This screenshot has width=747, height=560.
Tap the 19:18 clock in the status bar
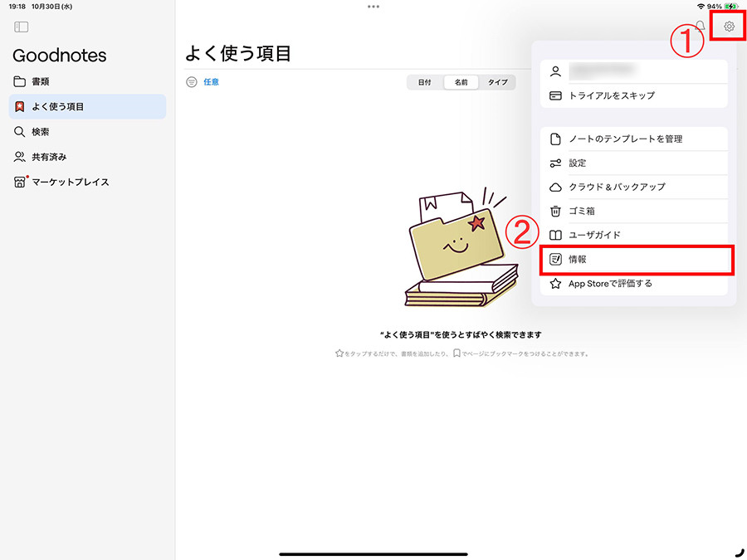click(x=17, y=7)
